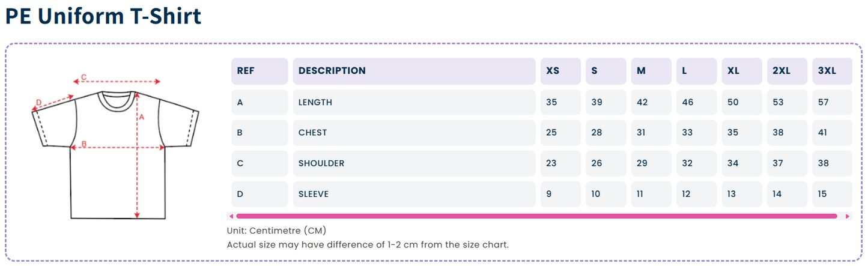Screen dimensions: 868x266
Task: Click the red letter A on diagram
Action: pyautogui.click(x=142, y=118)
